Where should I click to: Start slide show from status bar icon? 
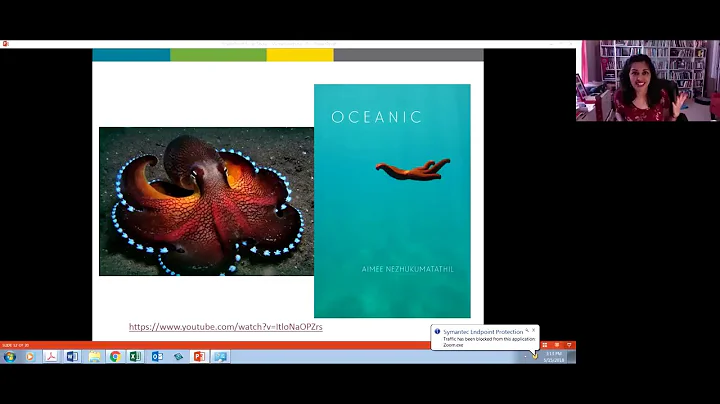point(569,345)
